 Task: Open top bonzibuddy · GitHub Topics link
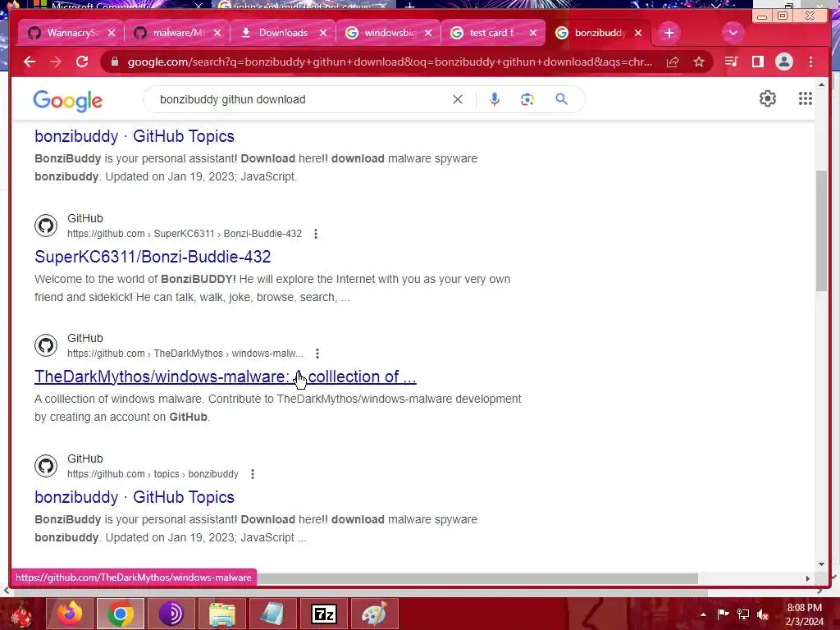[135, 136]
